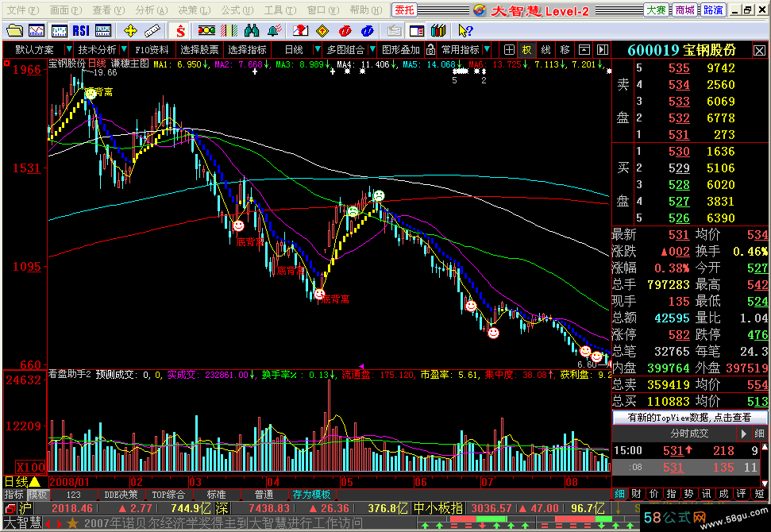
Task: Toggle the 移 move chart button
Action: 565,49
